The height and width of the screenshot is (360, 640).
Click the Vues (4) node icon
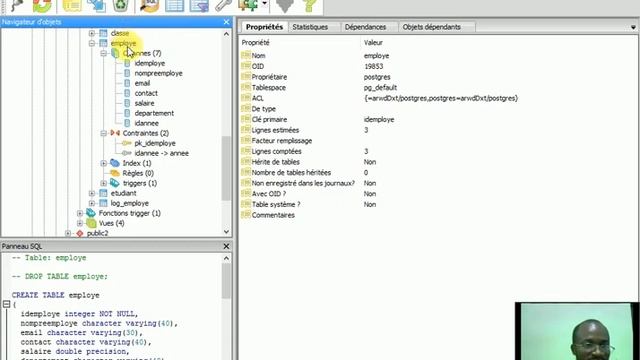coord(91,223)
